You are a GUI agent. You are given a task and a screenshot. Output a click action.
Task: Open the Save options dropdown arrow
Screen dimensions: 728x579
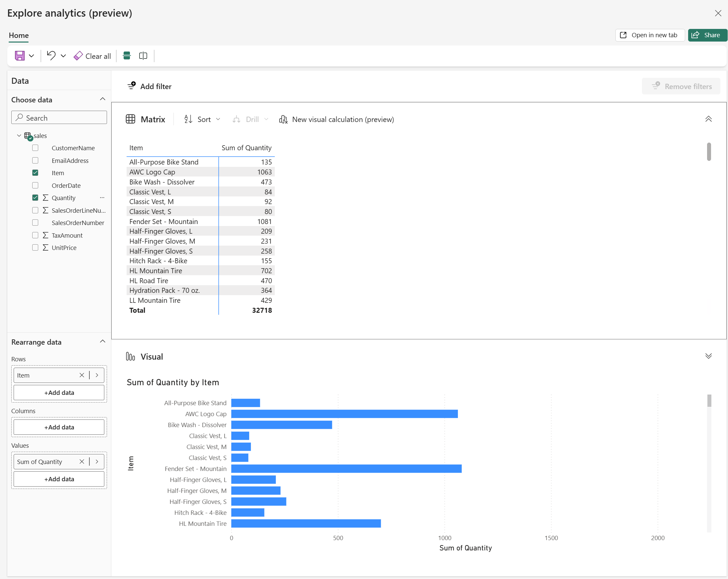pyautogui.click(x=32, y=56)
